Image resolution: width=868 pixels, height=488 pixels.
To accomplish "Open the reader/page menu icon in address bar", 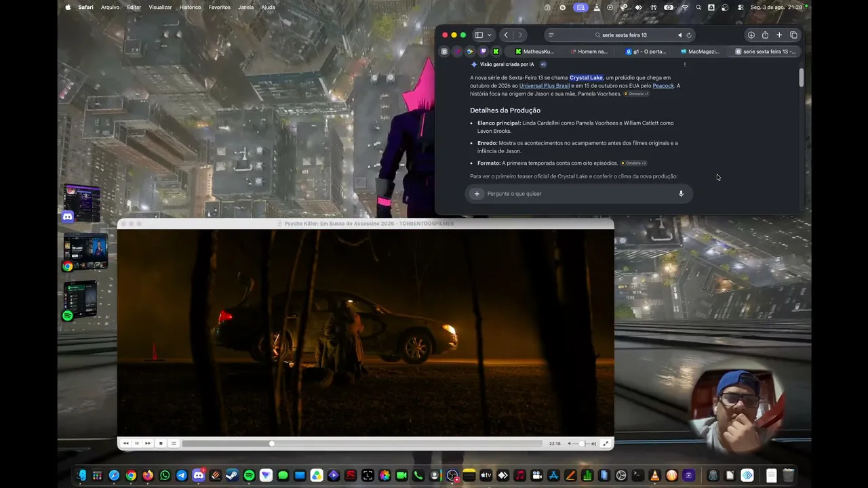I will click(551, 35).
